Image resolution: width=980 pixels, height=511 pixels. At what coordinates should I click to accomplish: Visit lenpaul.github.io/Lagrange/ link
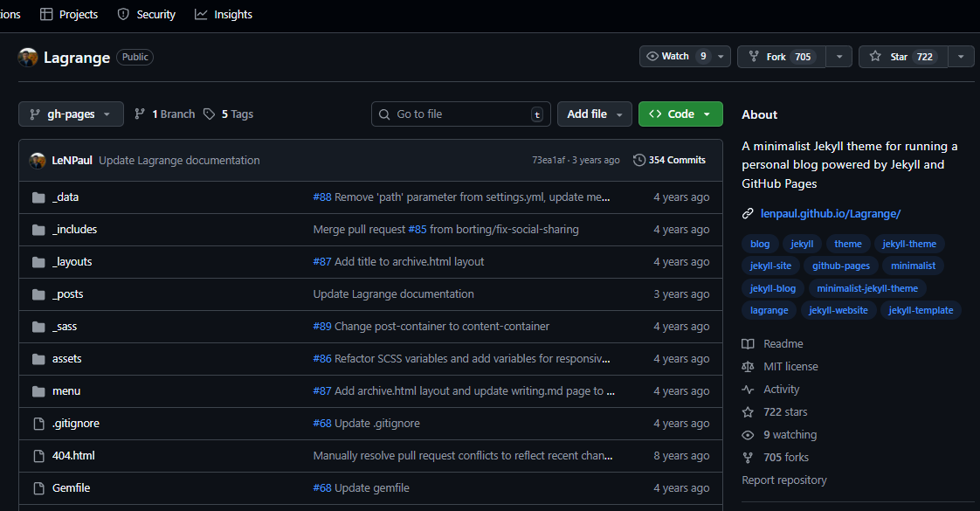click(x=830, y=213)
